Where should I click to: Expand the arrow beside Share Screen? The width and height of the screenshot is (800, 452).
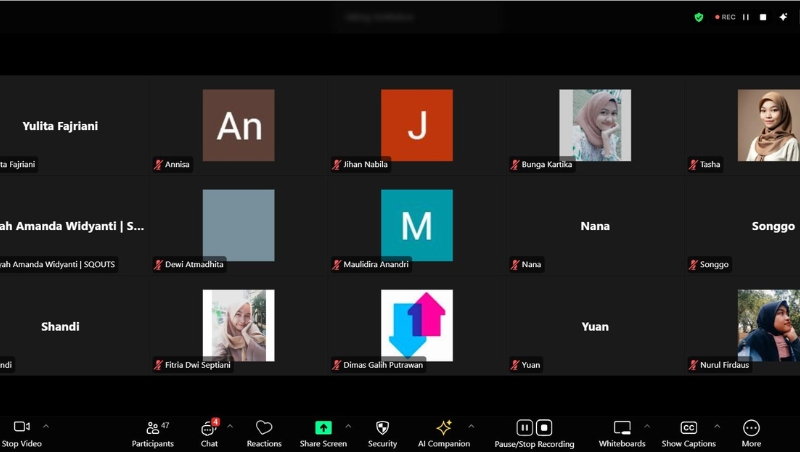pyautogui.click(x=348, y=426)
